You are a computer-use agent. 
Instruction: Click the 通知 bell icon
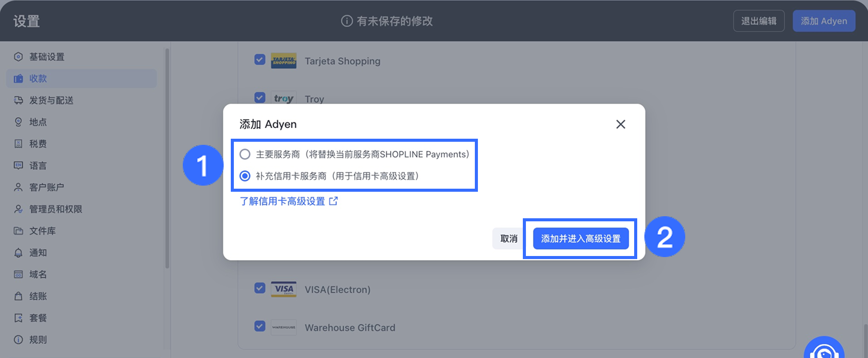click(18, 253)
